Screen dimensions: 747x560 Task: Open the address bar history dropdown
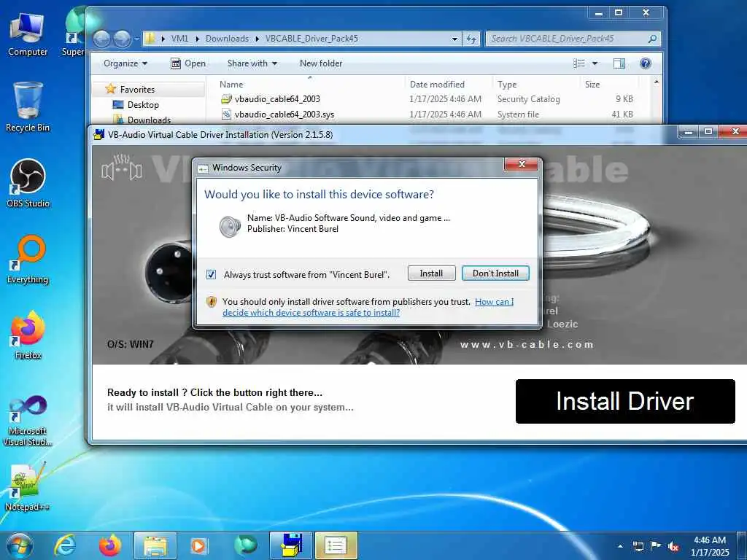point(454,39)
